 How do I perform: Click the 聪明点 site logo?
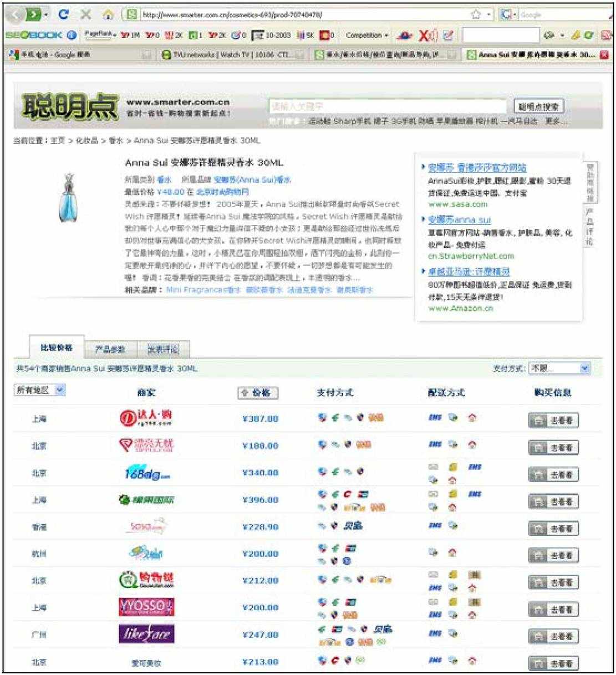69,106
